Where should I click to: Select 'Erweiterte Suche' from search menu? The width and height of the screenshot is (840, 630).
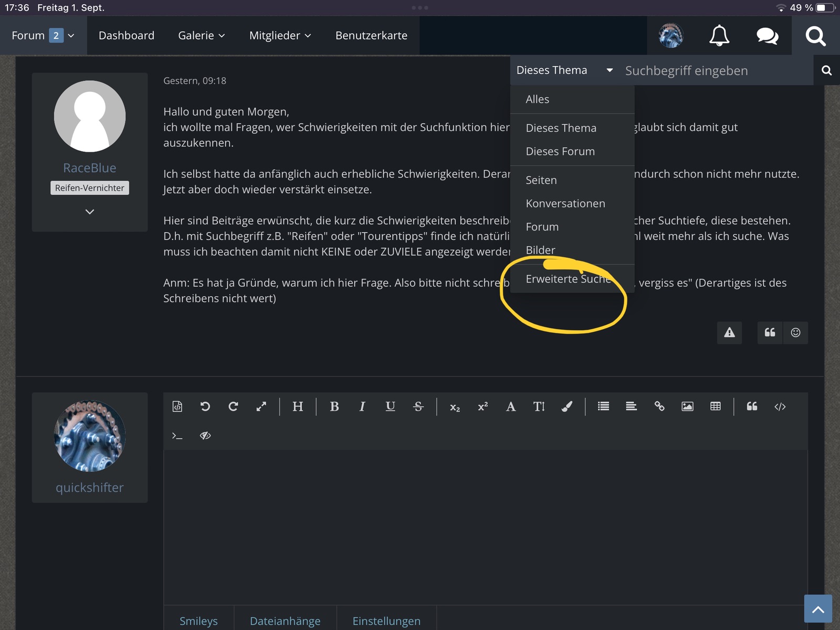pos(568,279)
